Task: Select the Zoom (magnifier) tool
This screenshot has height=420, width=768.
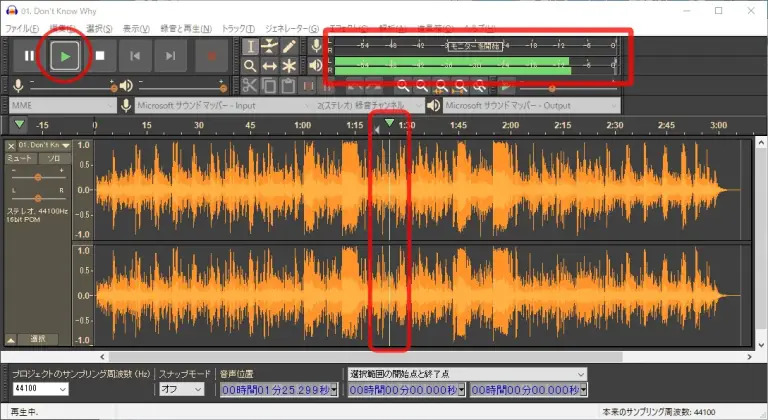Action: (250, 66)
